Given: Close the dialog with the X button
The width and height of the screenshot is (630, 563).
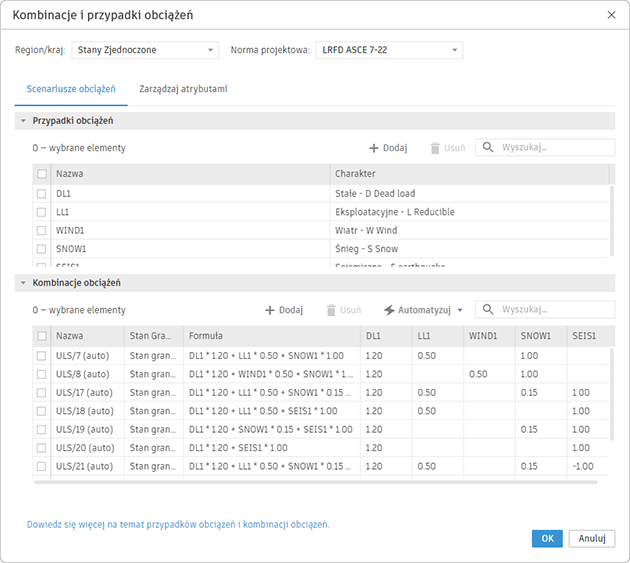Looking at the screenshot, I should pyautogui.click(x=612, y=15).
